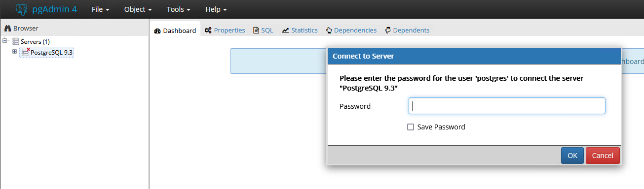
Task: Switch to the SQL tab
Action: tap(263, 31)
